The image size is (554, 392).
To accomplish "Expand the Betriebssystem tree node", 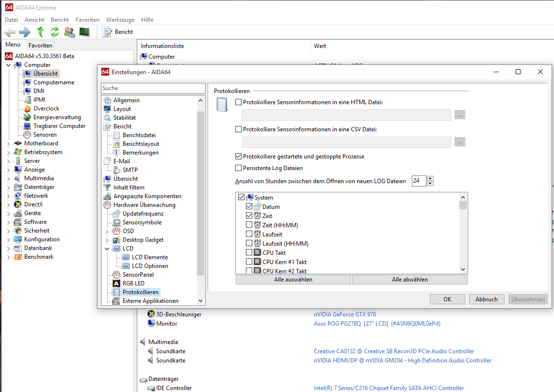I will point(8,153).
